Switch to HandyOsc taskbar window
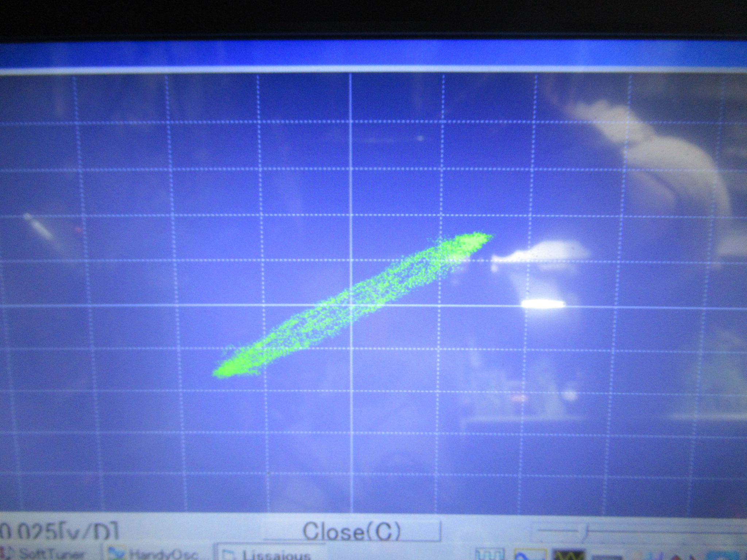This screenshot has height=560, width=747. tap(160, 555)
